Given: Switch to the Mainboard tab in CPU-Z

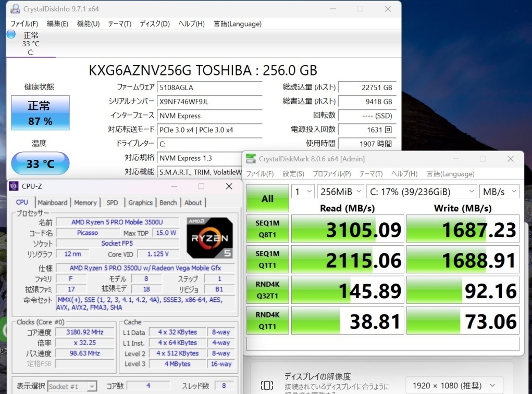Looking at the screenshot, I should 53,202.
